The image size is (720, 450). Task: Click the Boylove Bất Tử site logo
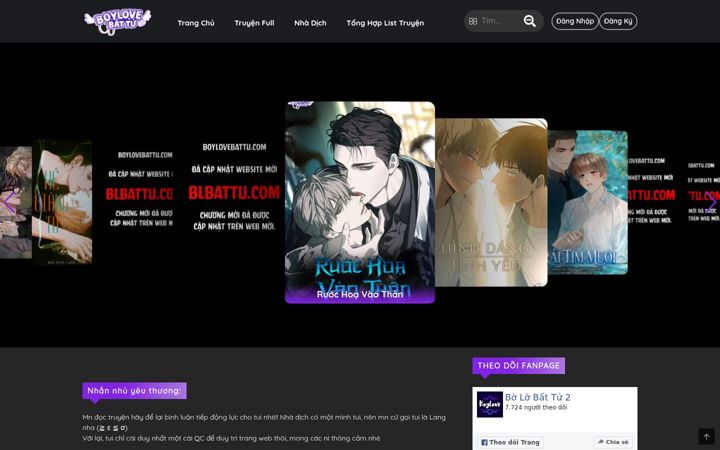pyautogui.click(x=118, y=22)
